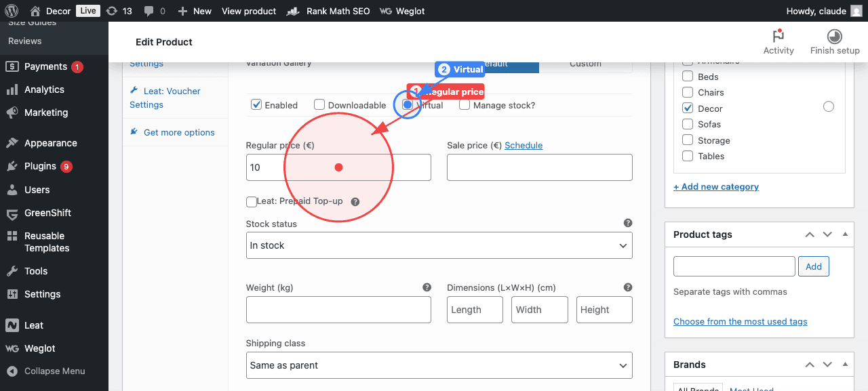Viewport: 868px width, 391px height.
Task: Check the Chairs category
Action: pos(688,92)
